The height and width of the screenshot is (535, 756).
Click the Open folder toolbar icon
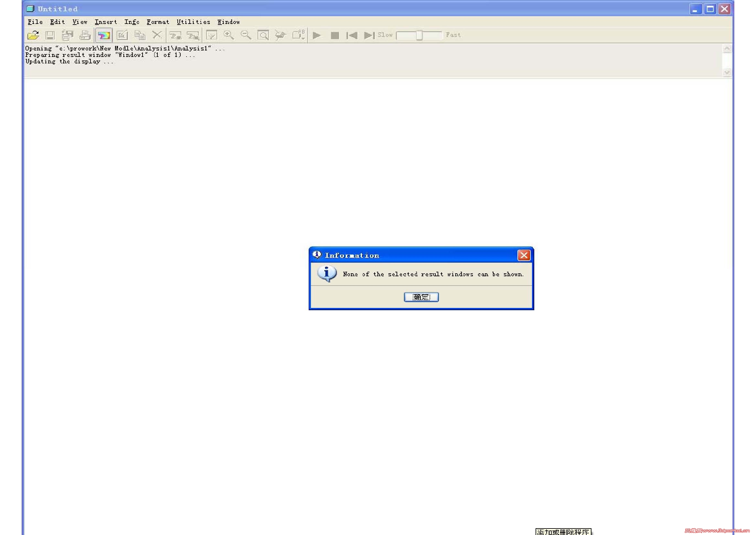click(33, 35)
